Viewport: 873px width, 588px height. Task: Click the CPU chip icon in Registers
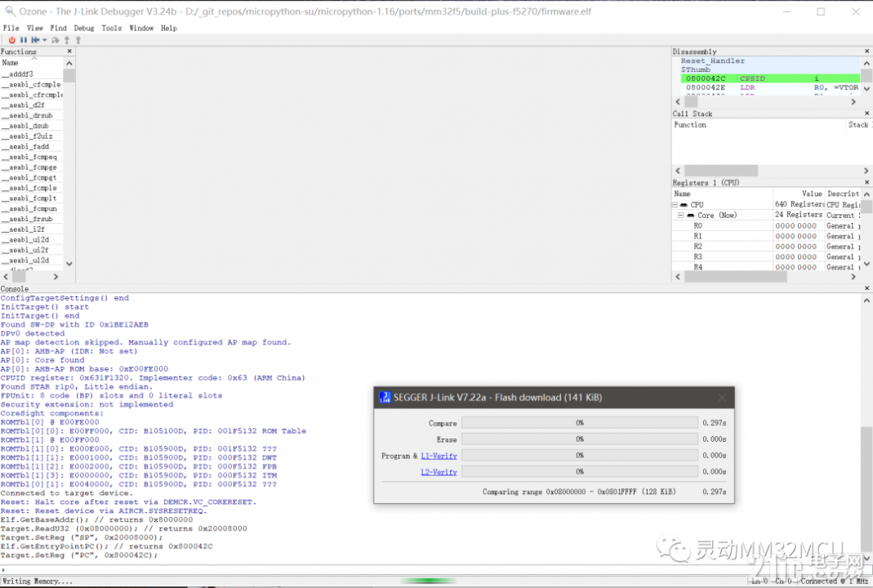pos(684,205)
